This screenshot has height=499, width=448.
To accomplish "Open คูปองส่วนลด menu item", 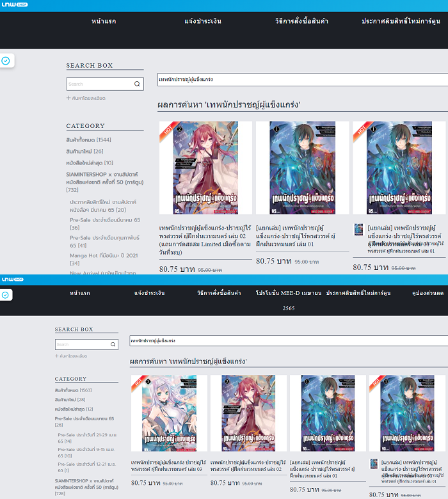I will tap(428, 293).
